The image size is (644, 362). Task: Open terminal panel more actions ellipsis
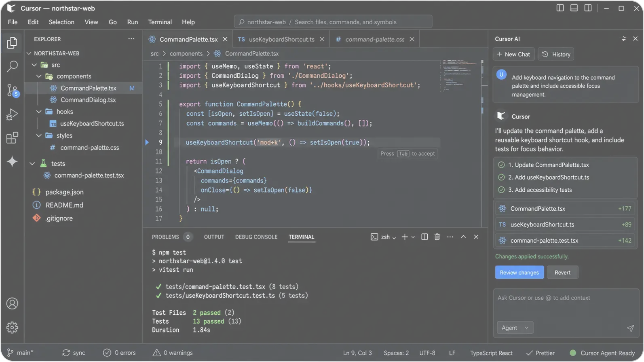[x=450, y=237]
